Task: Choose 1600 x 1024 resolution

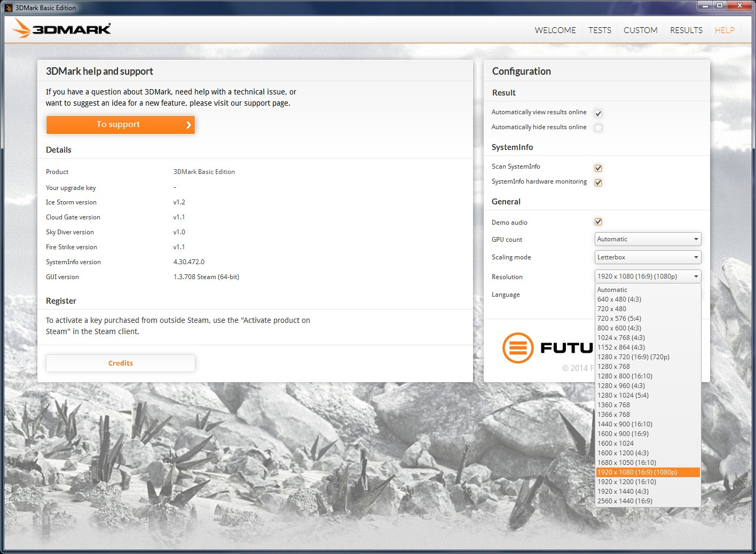Action: (x=648, y=444)
